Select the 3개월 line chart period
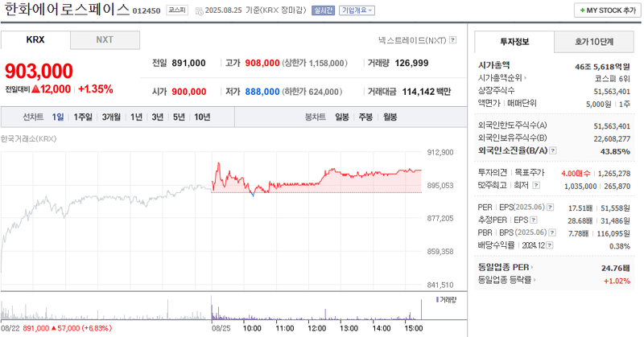 [111, 117]
